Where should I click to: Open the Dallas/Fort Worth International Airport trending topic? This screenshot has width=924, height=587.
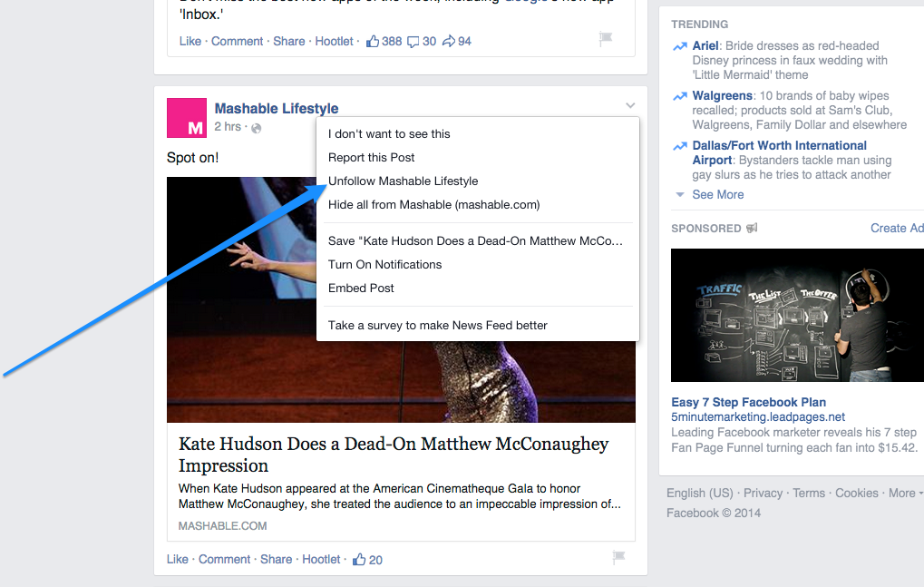780,152
